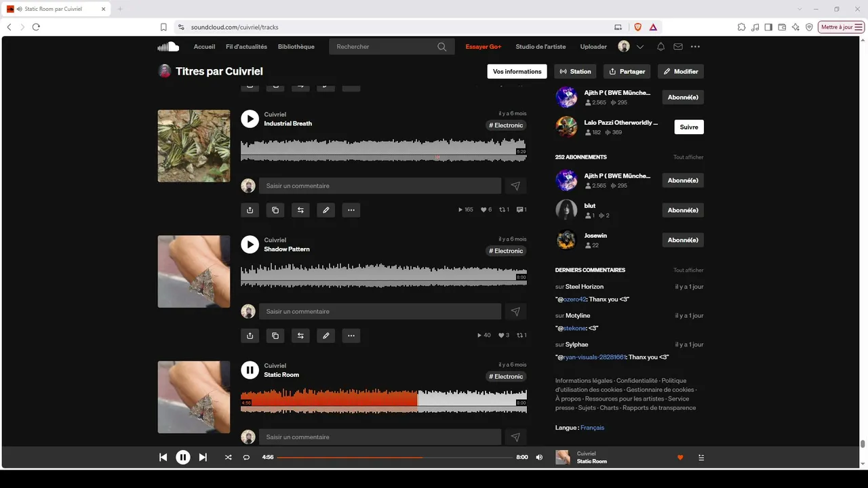Open Fil d'actualités
The image size is (868, 488).
pos(246,47)
